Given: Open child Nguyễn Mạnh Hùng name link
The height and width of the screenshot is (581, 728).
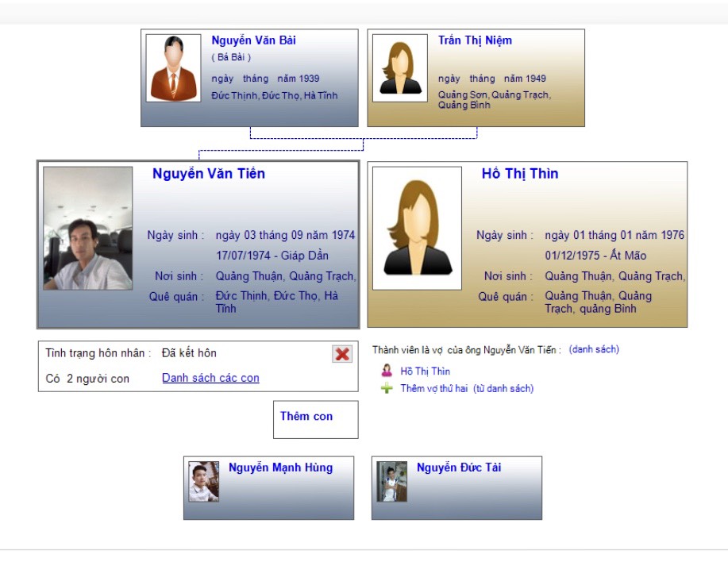Looking at the screenshot, I should click(x=280, y=467).
